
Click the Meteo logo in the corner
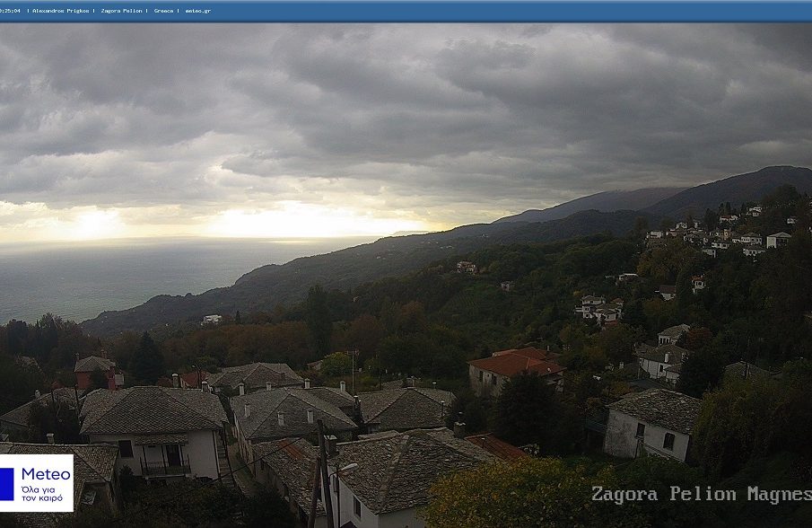click(x=36, y=483)
